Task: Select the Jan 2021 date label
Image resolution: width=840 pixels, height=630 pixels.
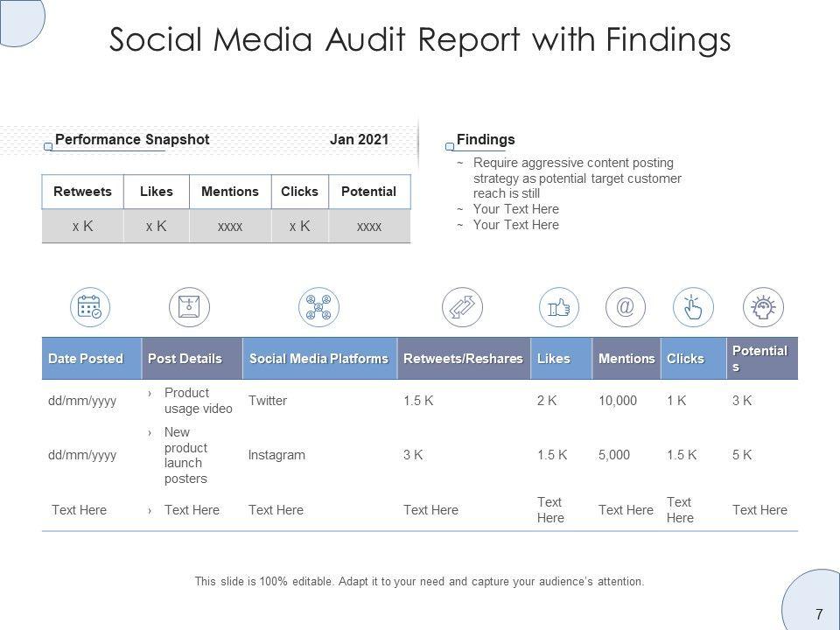Action: [359, 140]
